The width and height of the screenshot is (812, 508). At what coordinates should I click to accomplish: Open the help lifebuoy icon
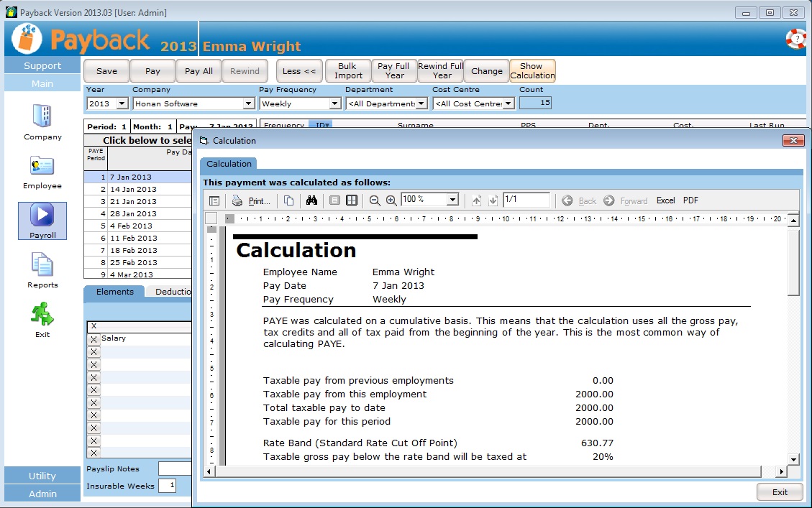tap(795, 39)
